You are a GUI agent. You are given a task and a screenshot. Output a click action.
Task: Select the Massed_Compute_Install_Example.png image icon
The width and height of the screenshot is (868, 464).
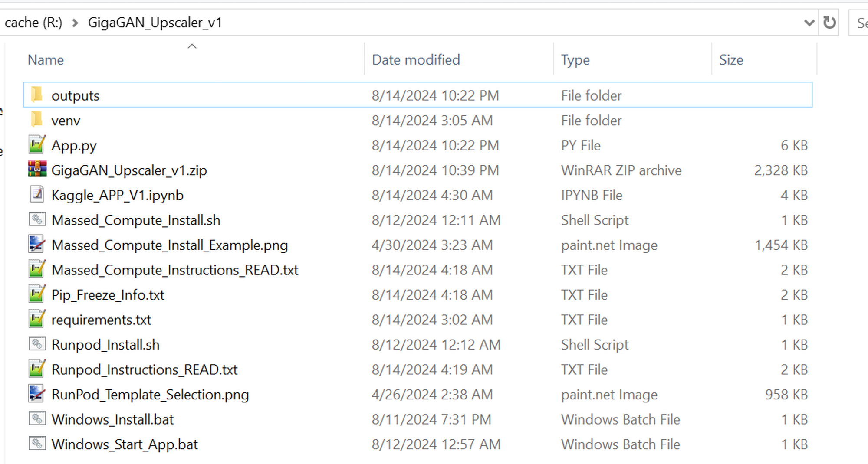point(37,244)
